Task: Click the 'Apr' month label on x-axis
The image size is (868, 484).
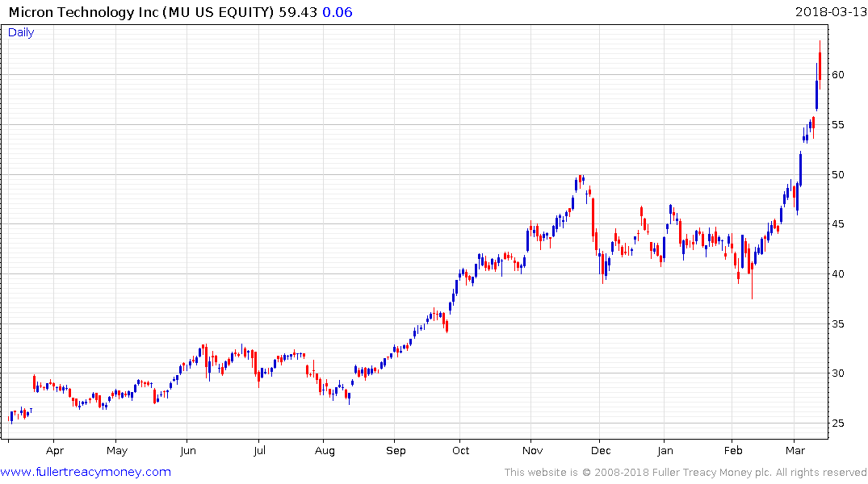Action: [x=55, y=450]
